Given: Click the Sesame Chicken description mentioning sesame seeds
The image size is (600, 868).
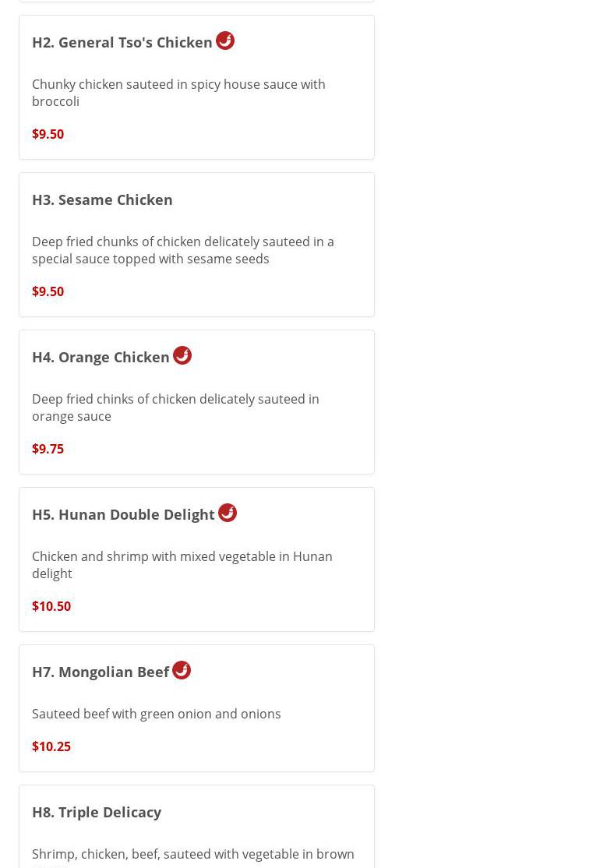Looking at the screenshot, I should 182,250.
